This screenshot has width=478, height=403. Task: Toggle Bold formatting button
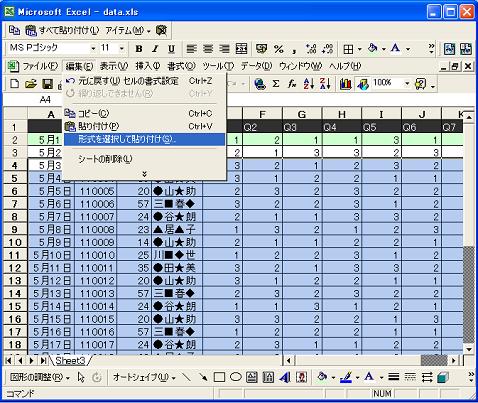(139, 49)
